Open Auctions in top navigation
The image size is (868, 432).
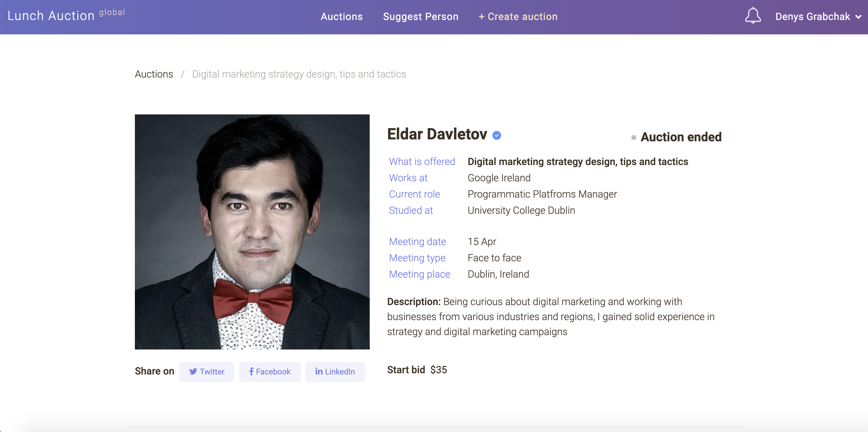[x=341, y=17]
